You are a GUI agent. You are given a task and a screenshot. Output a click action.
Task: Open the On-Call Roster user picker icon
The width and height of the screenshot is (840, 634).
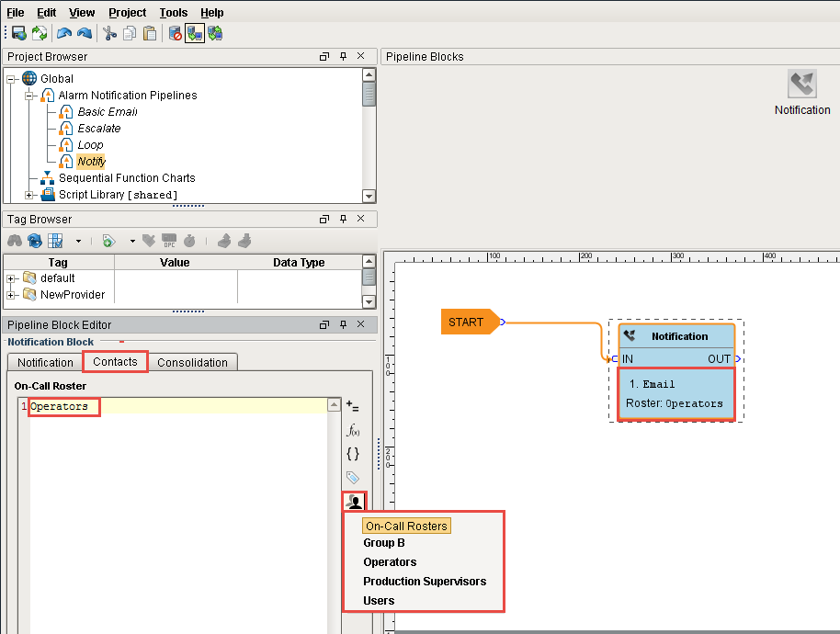pos(354,501)
